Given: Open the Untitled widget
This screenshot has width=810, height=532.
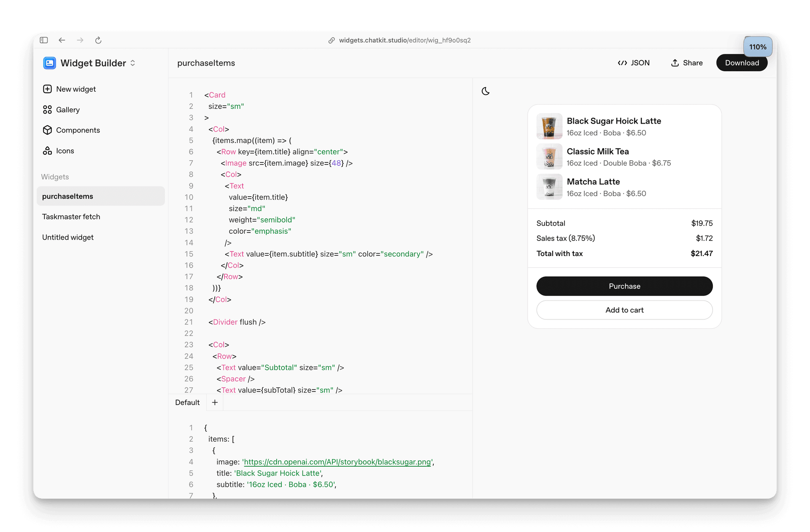Looking at the screenshot, I should point(68,237).
